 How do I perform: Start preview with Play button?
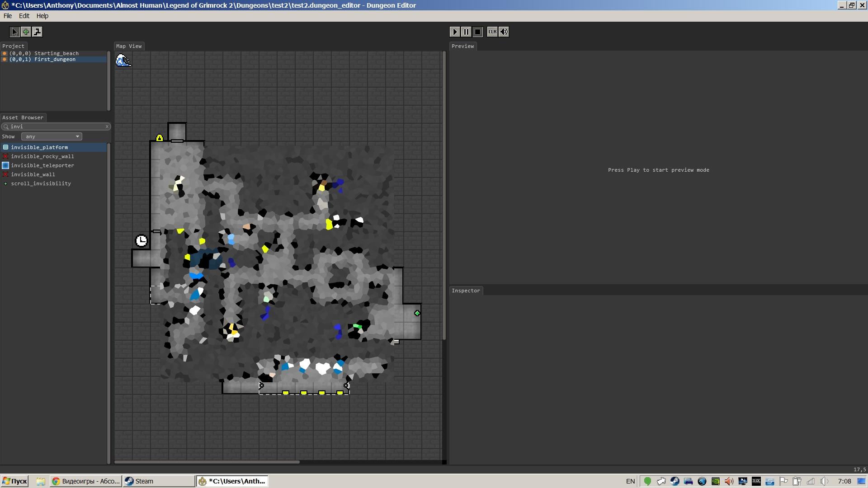click(455, 32)
